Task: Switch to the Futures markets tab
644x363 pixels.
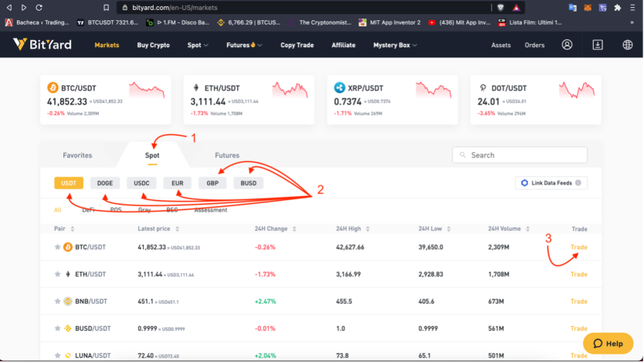Action: (227, 155)
